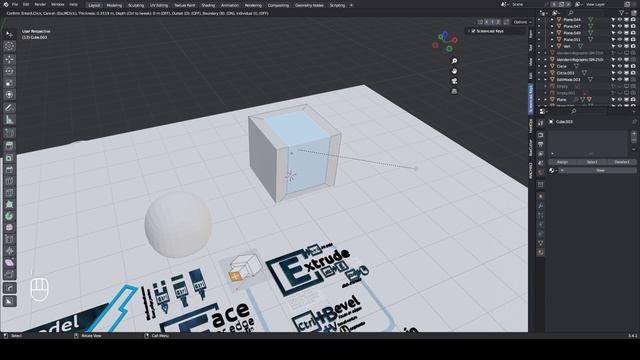Switch to the Sculpting workspace tab
The image size is (640, 360).
click(x=136, y=5)
